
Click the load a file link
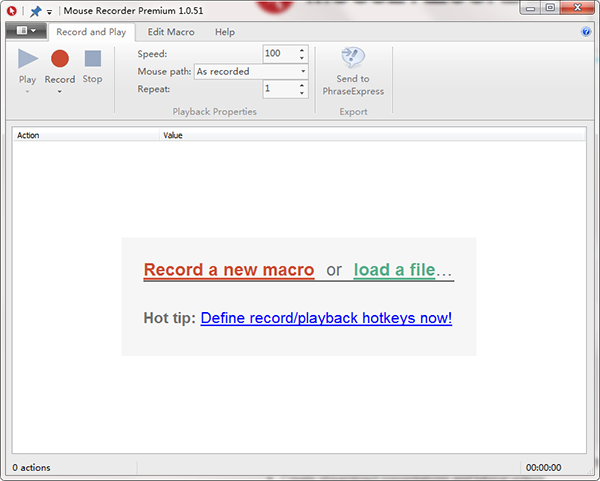click(x=394, y=270)
